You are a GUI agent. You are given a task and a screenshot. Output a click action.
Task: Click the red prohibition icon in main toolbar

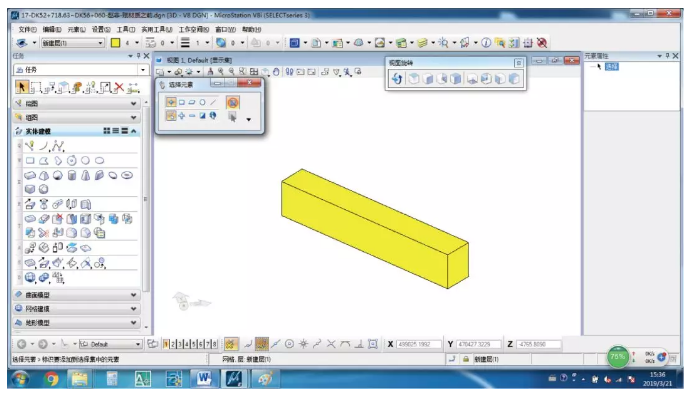pos(542,43)
